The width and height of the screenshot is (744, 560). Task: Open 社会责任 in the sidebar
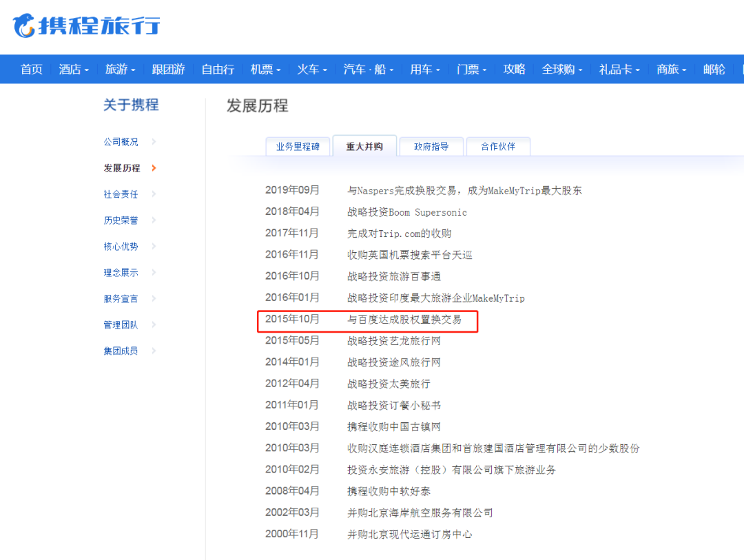tap(121, 194)
